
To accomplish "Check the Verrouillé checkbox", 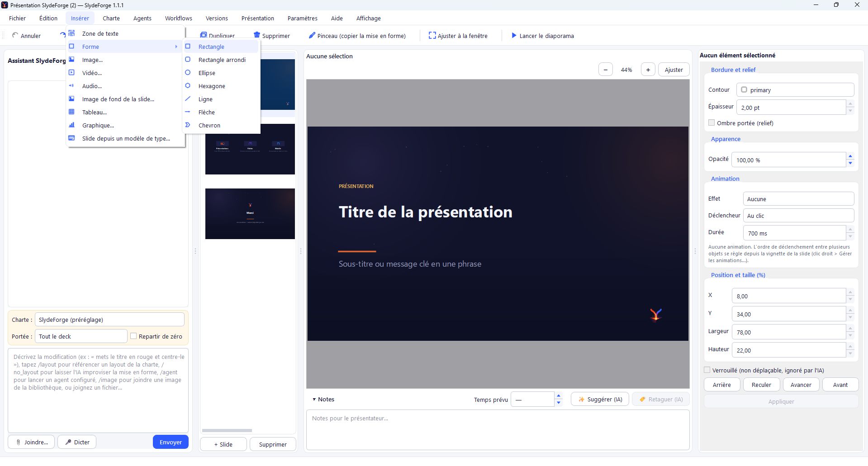I will point(707,370).
